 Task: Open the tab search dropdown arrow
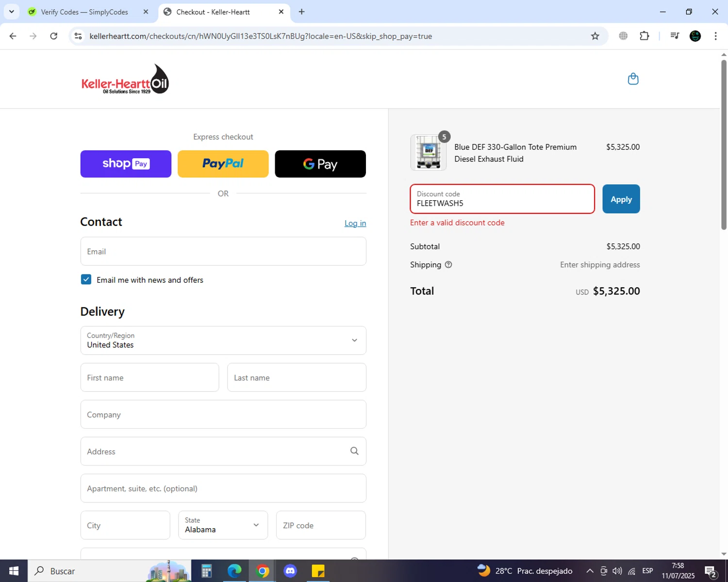click(x=11, y=12)
